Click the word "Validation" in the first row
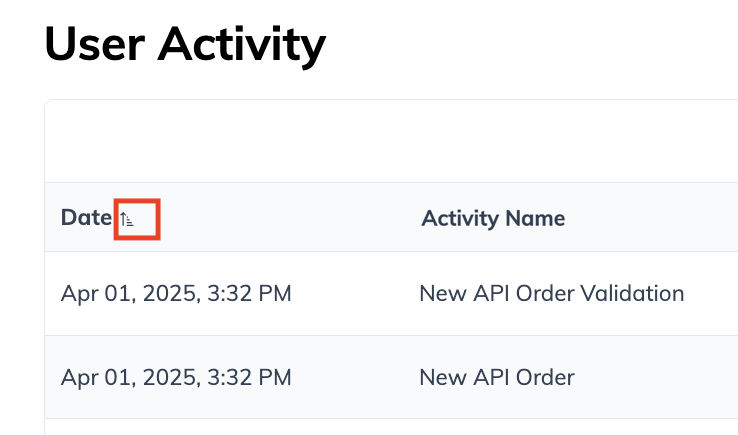The width and height of the screenshot is (738, 435). click(x=636, y=294)
